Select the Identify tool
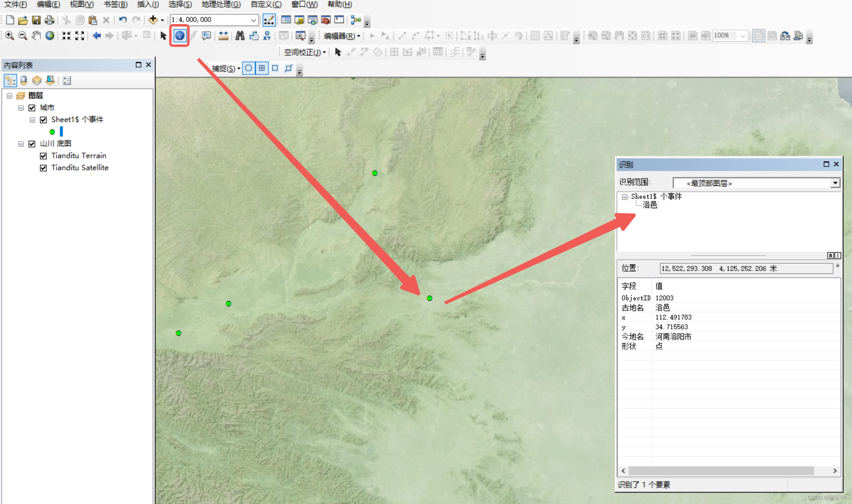 click(x=179, y=36)
